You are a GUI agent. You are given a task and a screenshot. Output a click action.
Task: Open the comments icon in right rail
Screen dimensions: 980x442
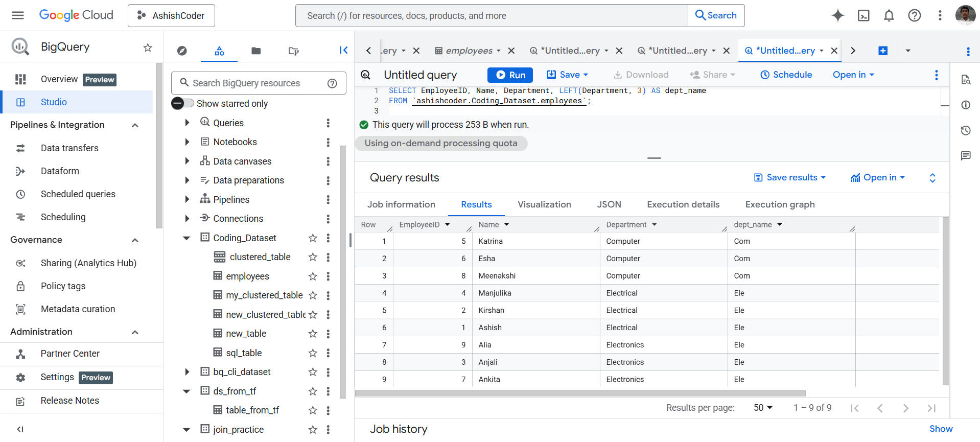click(x=966, y=156)
